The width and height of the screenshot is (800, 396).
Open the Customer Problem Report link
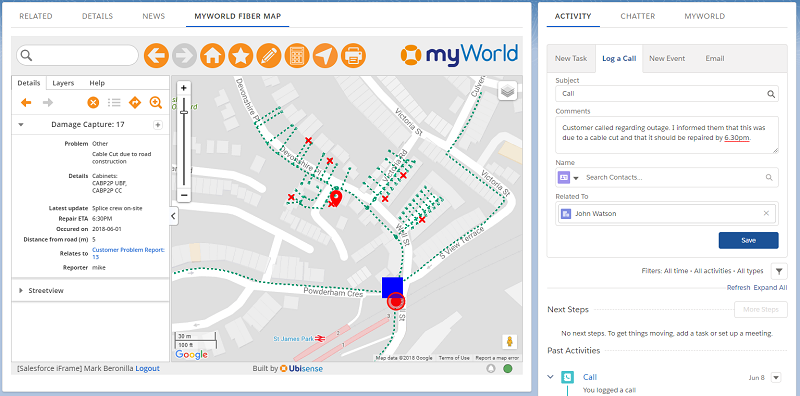tap(128, 254)
